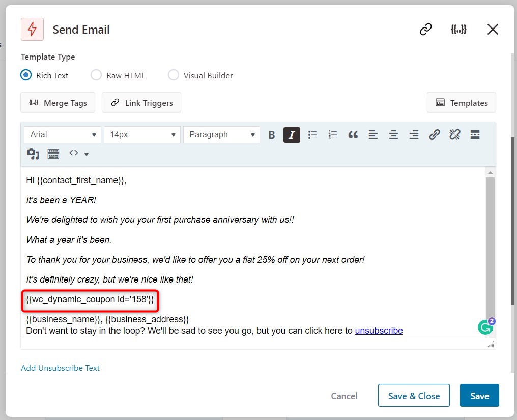
Task: Toggle italic formatting
Action: pyautogui.click(x=292, y=135)
